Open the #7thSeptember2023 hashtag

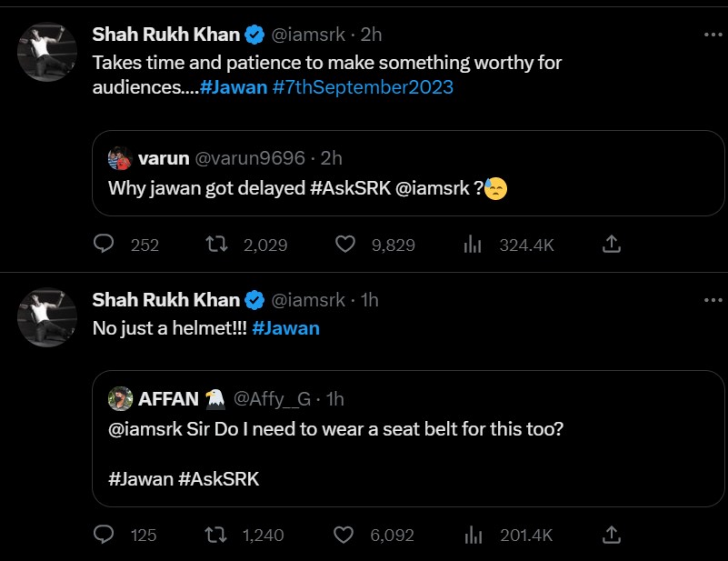click(x=363, y=88)
